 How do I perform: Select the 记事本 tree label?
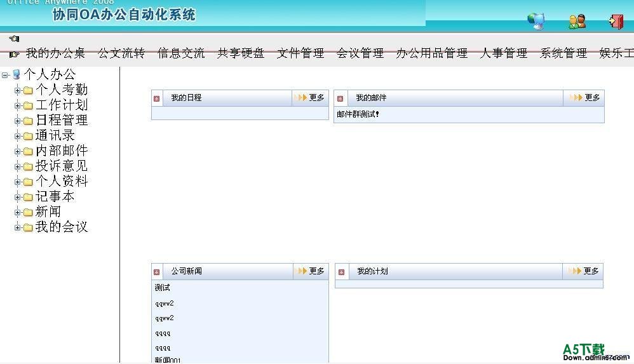pos(55,196)
